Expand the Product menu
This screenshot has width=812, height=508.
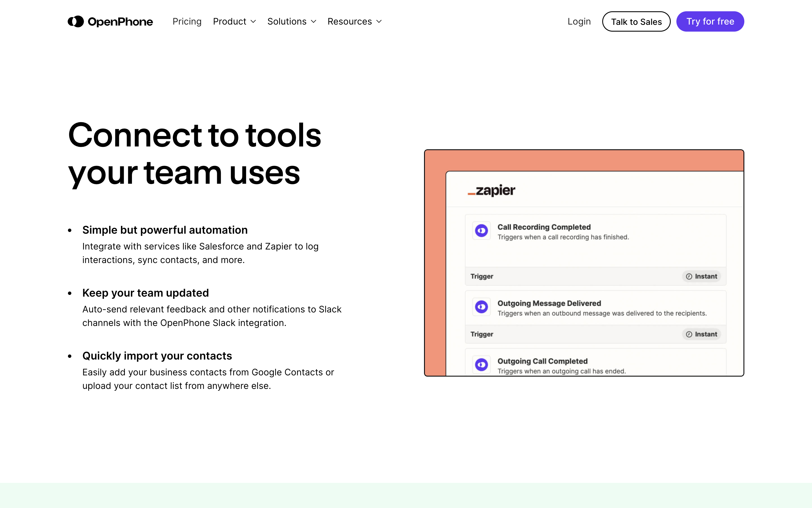click(x=235, y=21)
